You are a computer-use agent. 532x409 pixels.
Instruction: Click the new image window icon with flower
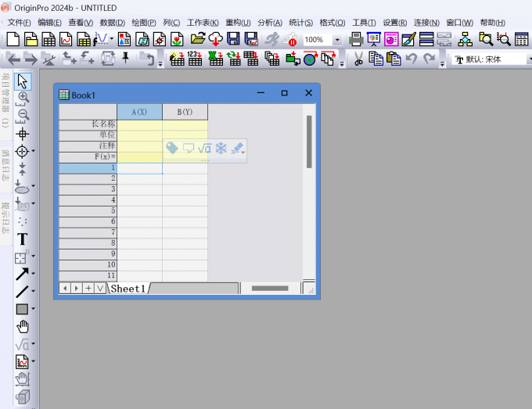tap(177, 39)
